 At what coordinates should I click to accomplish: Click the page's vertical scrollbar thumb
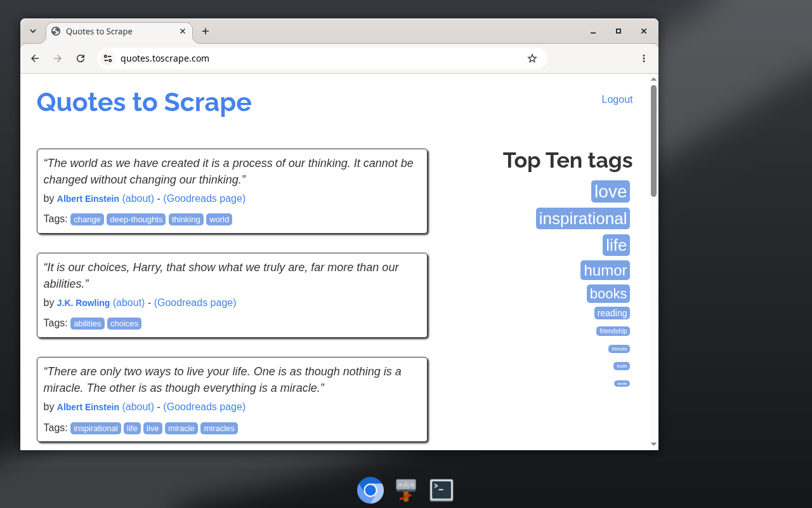coord(653,141)
